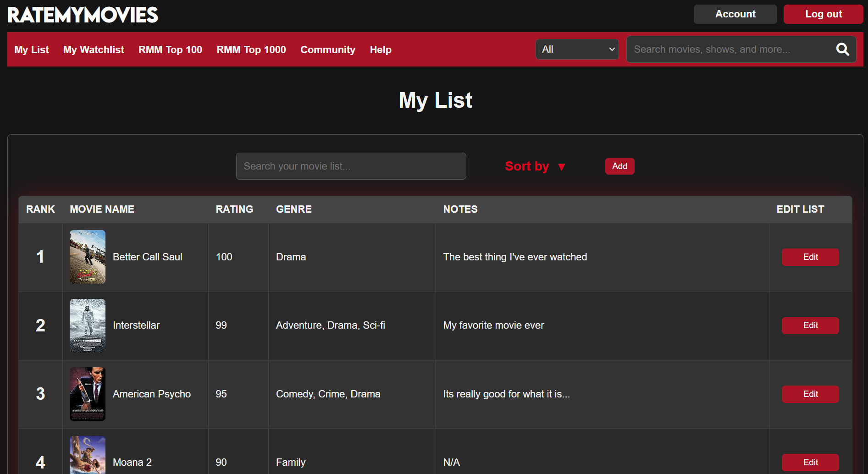Edit the Interstellar entry
Viewport: 868px width, 474px height.
810,325
